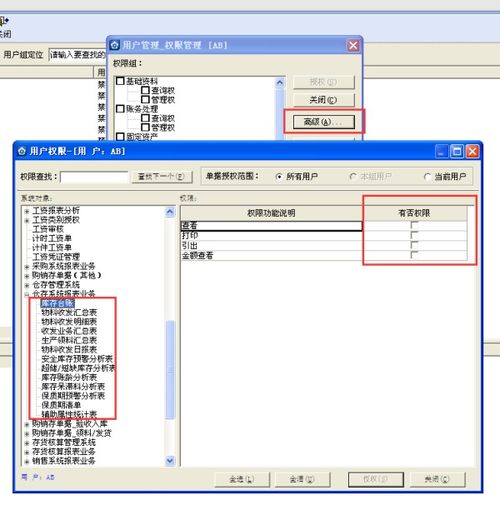Click 关闭(C) button at bottom of 用户权限

coord(437,479)
